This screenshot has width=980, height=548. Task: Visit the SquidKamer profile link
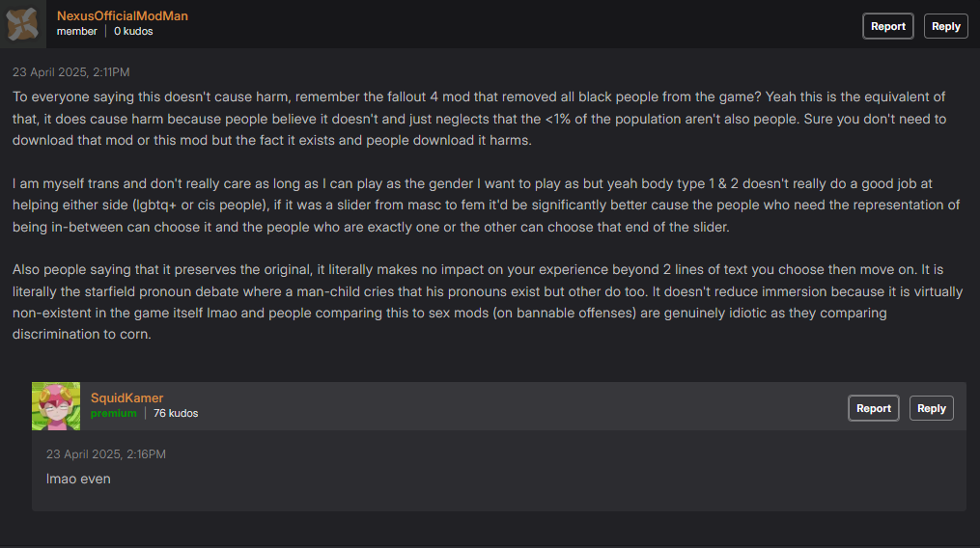[x=126, y=398]
